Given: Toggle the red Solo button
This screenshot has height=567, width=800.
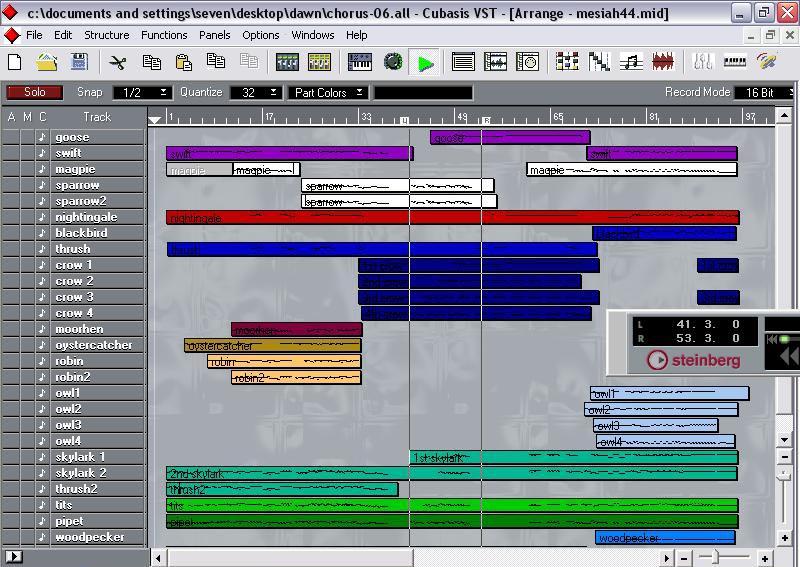Looking at the screenshot, I should coord(34,92).
